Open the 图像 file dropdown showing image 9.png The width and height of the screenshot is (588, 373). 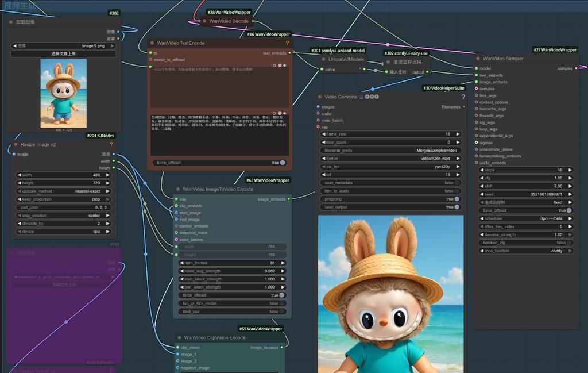[63, 46]
